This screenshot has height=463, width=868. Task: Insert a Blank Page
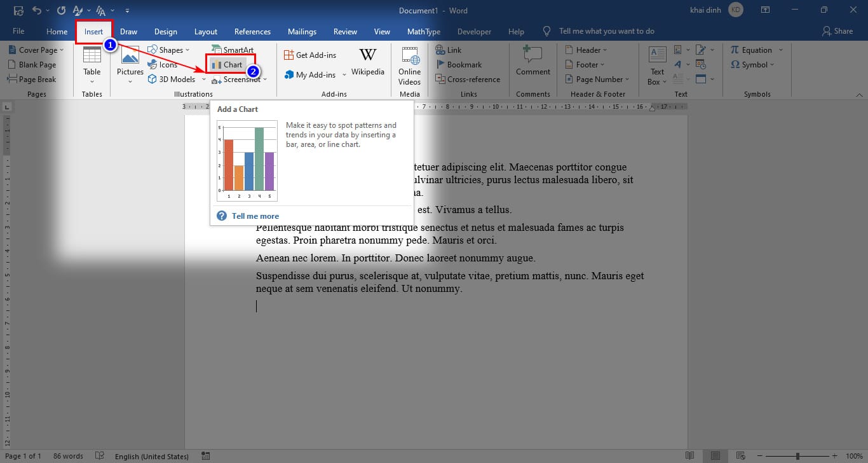pyautogui.click(x=32, y=65)
